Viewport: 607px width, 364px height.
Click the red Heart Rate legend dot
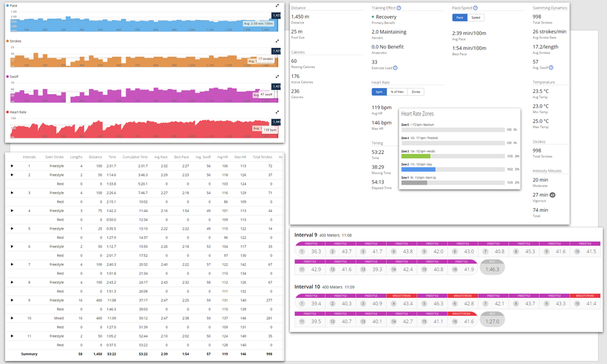[7, 112]
